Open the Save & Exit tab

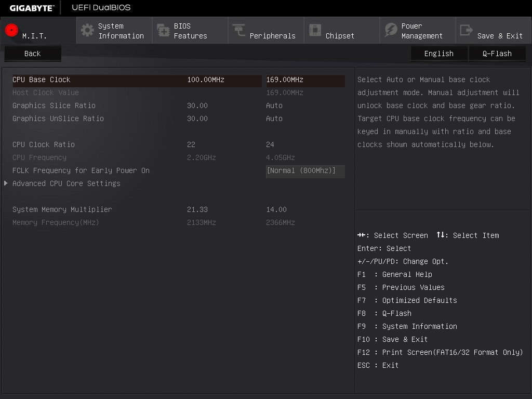click(494, 31)
